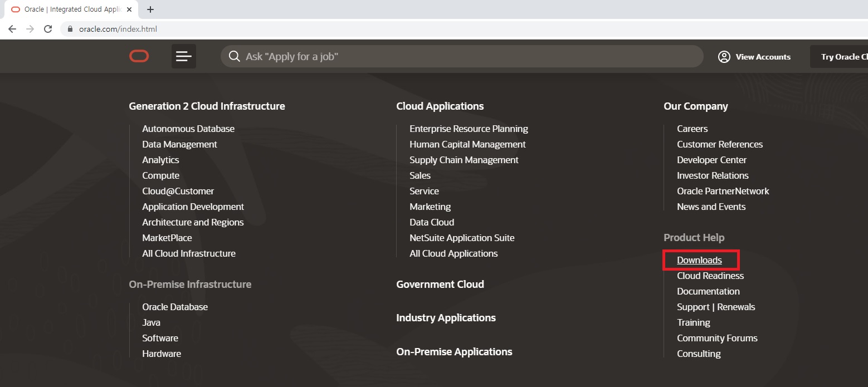Screen dimensions: 868x387
Task: Open All Cloud Infrastructure
Action: coord(189,253)
